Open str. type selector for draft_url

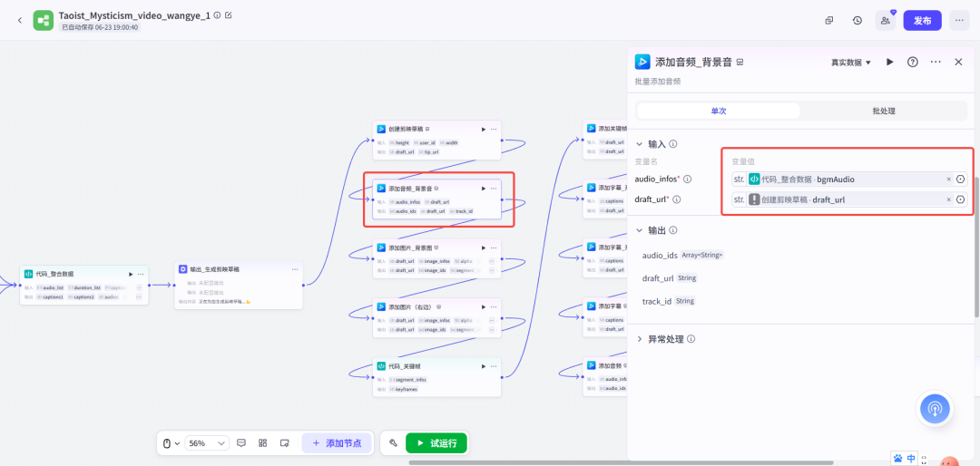coord(739,199)
